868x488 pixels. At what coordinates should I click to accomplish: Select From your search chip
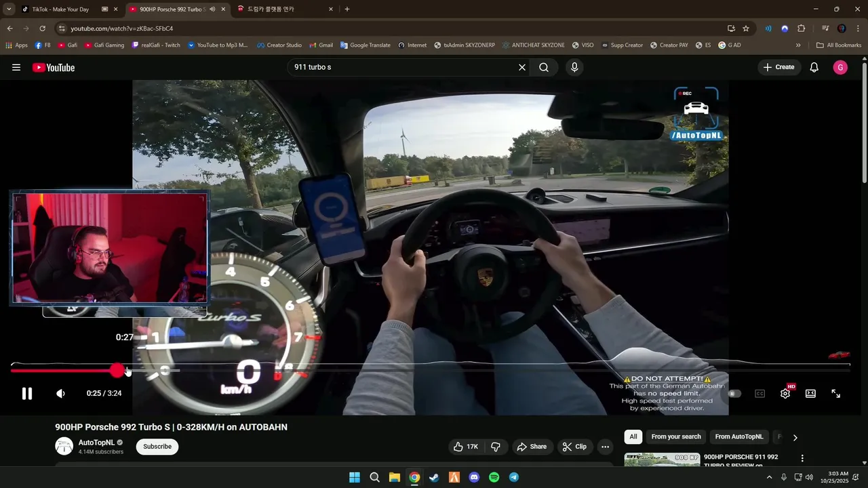coord(676,437)
